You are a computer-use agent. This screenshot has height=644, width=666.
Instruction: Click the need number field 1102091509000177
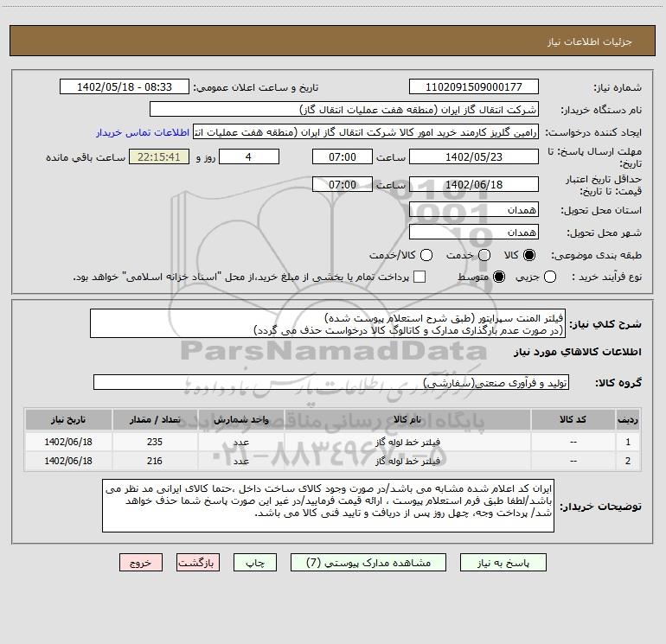pyautogui.click(x=474, y=86)
